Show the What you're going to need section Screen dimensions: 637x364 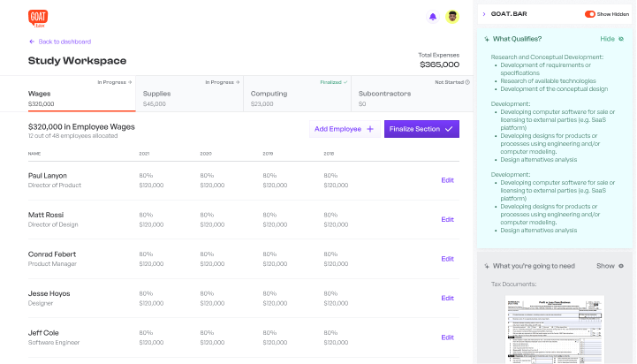[x=605, y=266]
